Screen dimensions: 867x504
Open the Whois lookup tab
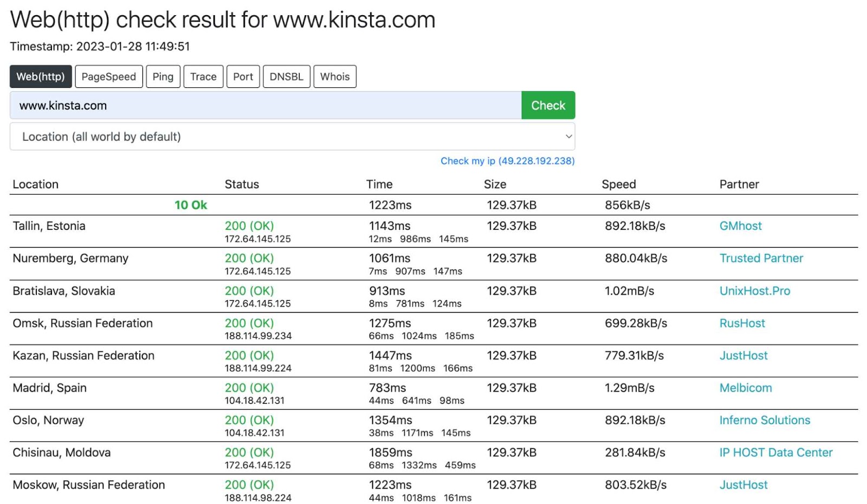pyautogui.click(x=334, y=76)
